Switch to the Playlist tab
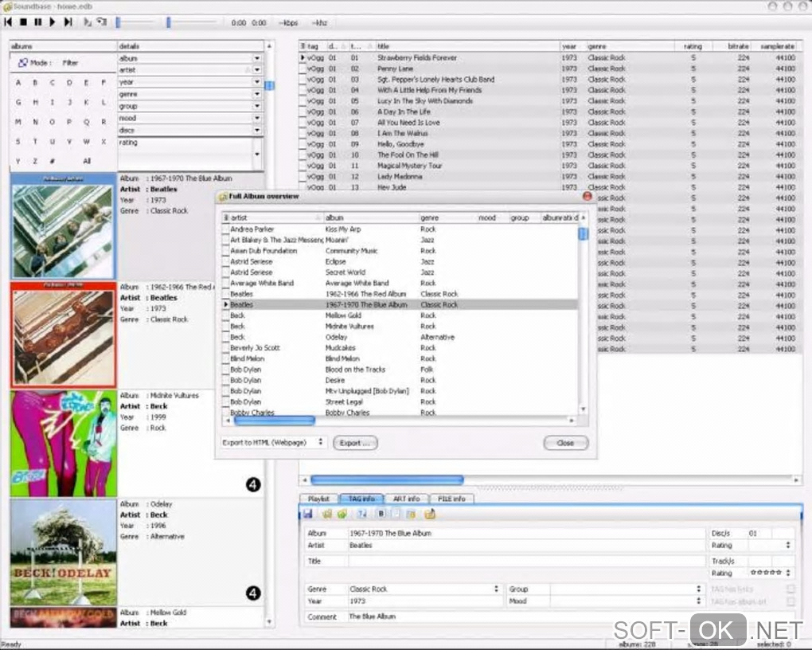812x650 pixels. 318,499
